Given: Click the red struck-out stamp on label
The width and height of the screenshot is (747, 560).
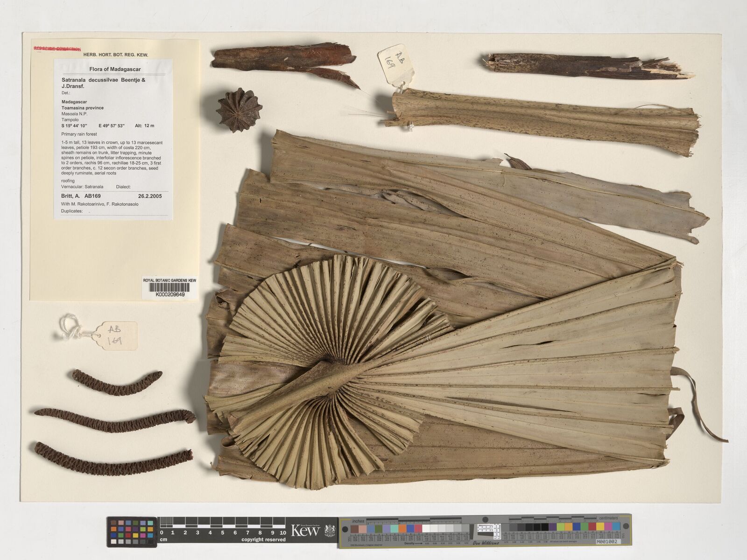Looking at the screenshot, I should [57, 49].
